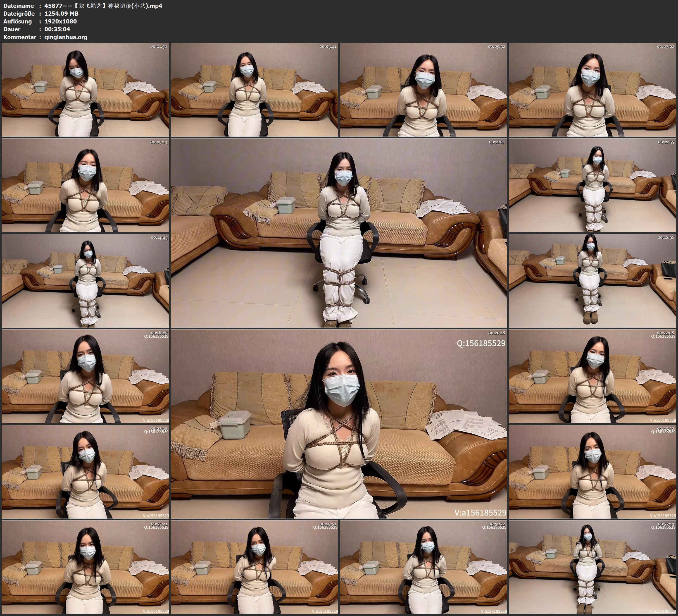Select the frame at 00:03:41

coord(254,90)
